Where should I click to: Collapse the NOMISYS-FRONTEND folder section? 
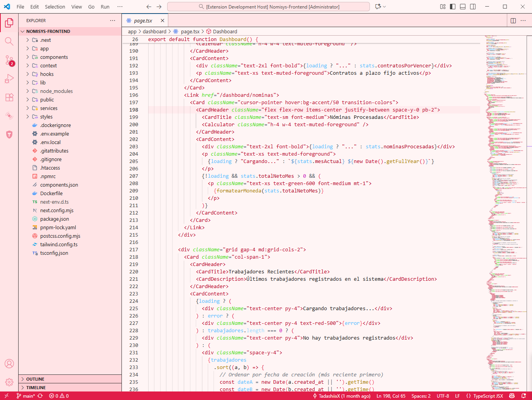70,31
